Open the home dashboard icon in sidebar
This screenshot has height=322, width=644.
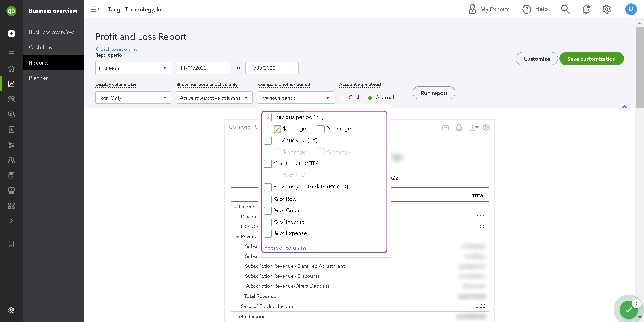click(11, 69)
